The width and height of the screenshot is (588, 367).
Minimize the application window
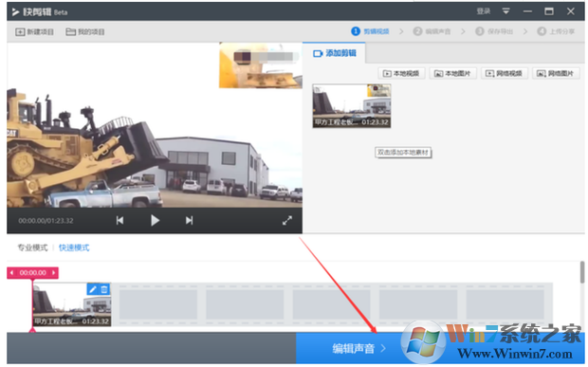click(x=527, y=11)
